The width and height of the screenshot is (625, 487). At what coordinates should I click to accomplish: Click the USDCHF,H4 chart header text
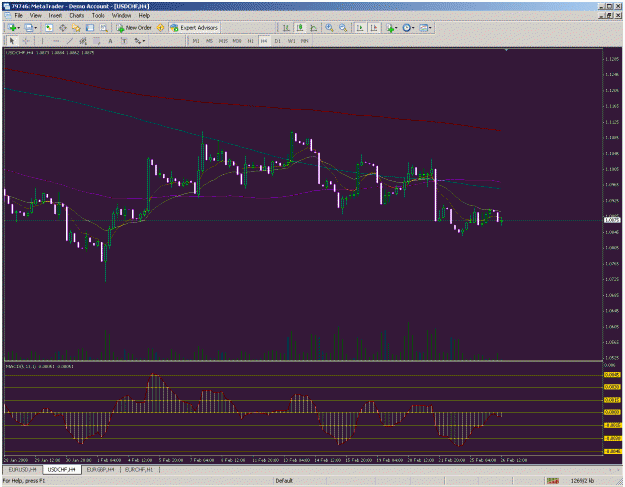pos(49,53)
